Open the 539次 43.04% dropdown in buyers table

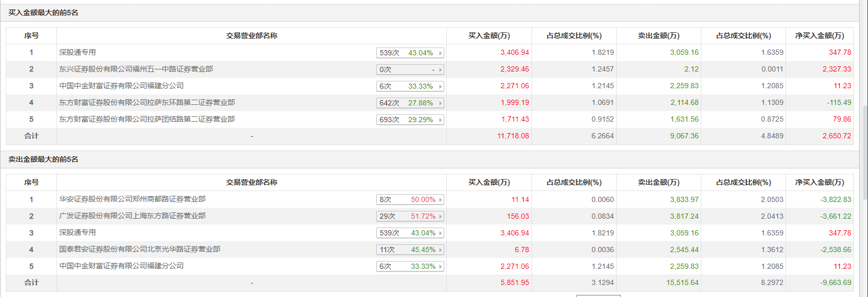click(410, 53)
